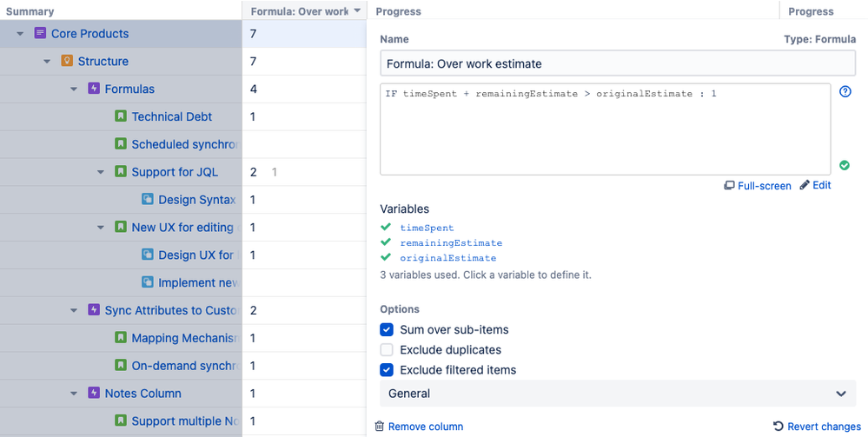Click Remove column link
The height and width of the screenshot is (437, 868).
click(426, 427)
